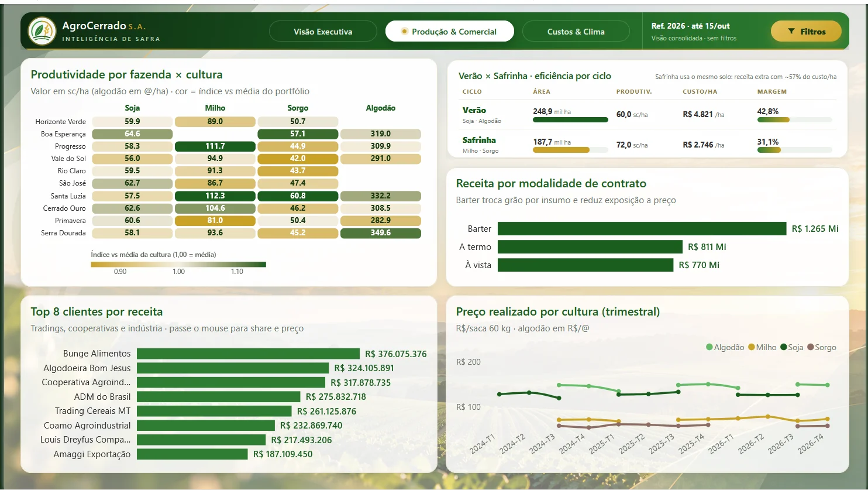
Task: Click the Safrinha cycle row name
Action: click(479, 140)
